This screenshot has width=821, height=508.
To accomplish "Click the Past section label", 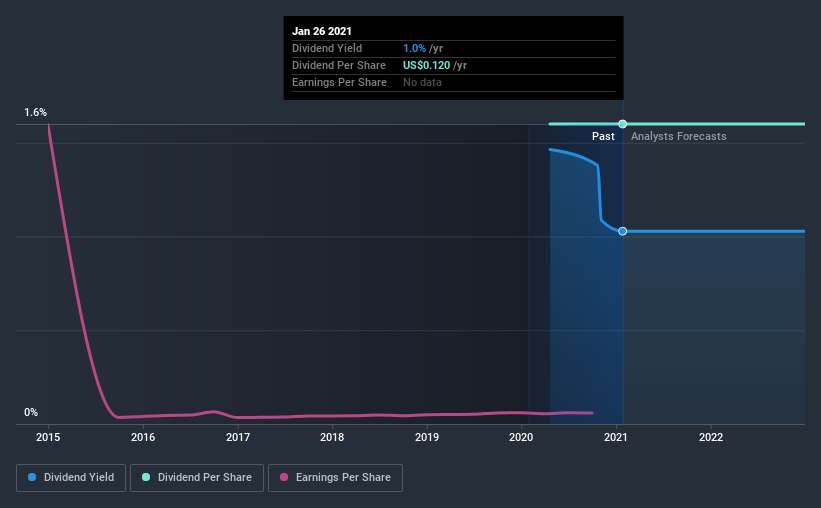I will [603, 136].
